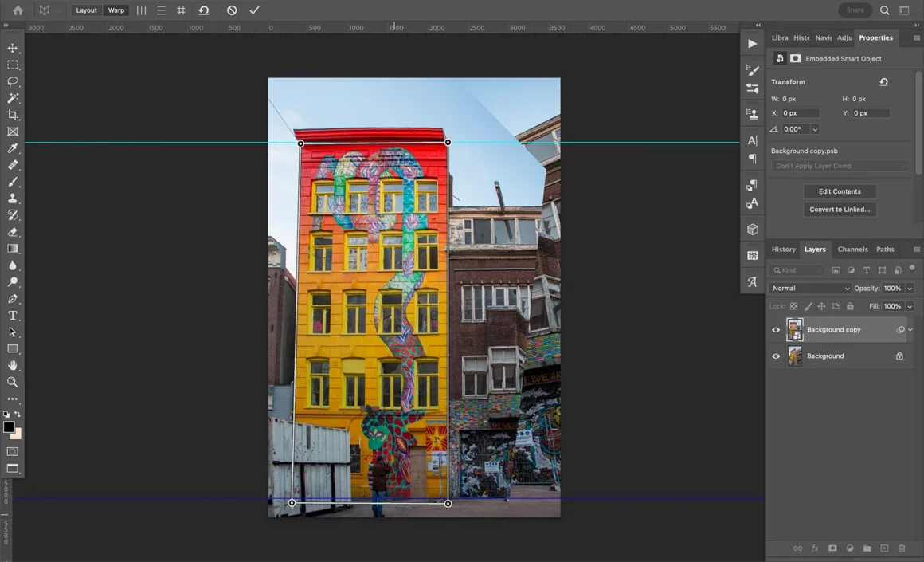Click the Convert to Linked button
This screenshot has width=924, height=562.
pos(840,210)
